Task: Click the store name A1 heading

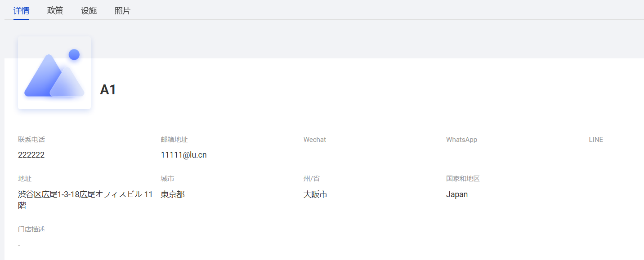Action: (108, 90)
